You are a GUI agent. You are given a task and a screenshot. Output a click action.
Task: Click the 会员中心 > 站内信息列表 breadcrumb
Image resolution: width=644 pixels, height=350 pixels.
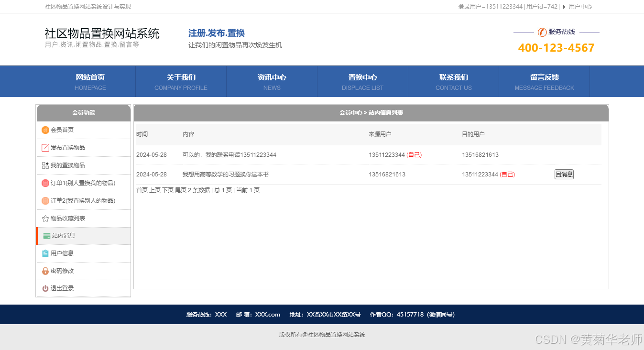pyautogui.click(x=371, y=113)
